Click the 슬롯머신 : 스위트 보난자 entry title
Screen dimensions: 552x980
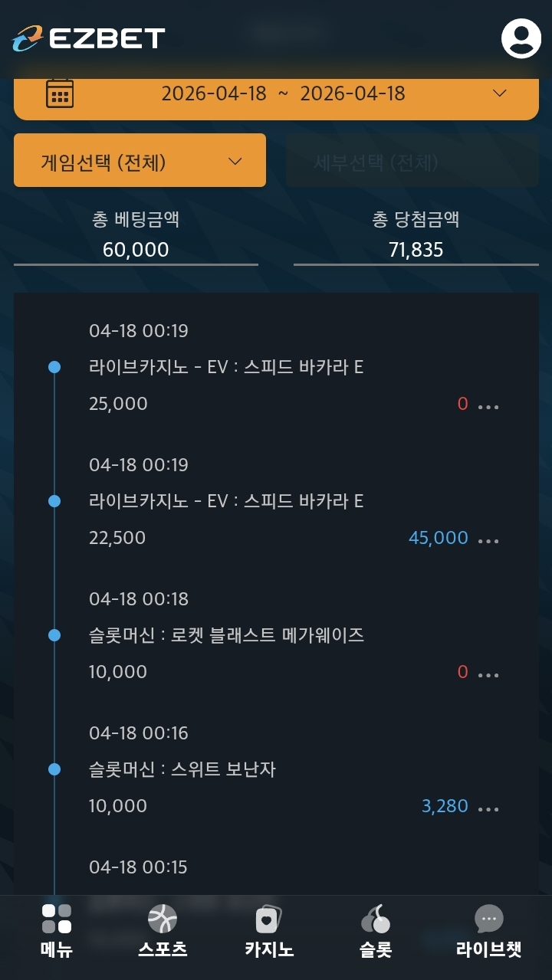182,769
